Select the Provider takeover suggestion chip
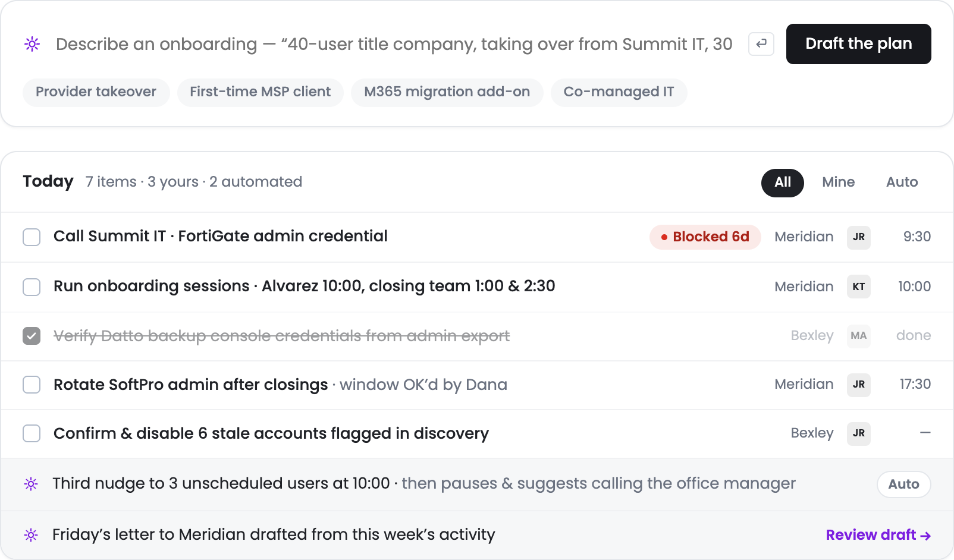Screen dimensions: 954x560 96,92
